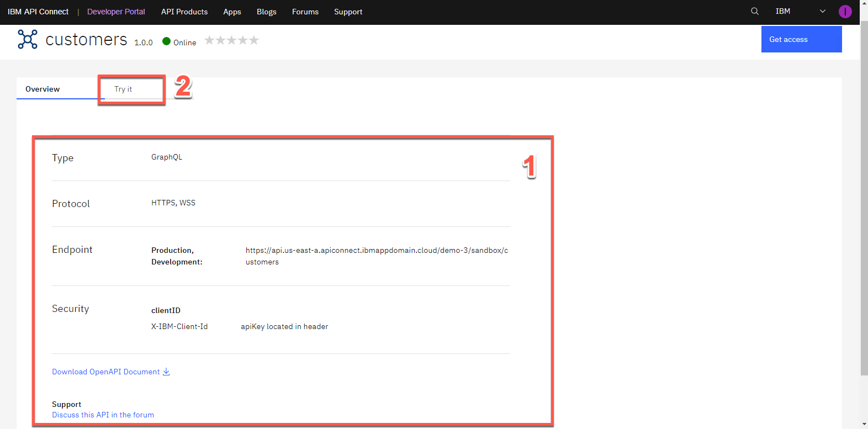Switch to the Try it tab
The image size is (868, 429).
pos(123,89)
